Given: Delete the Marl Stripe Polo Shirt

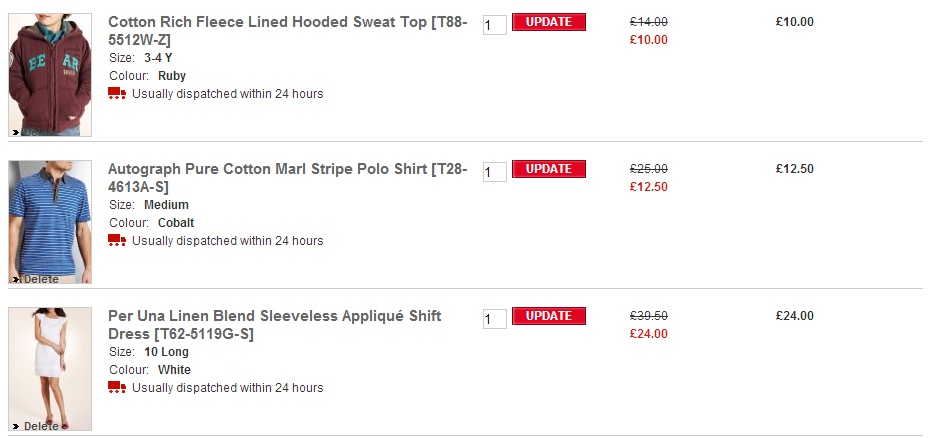Looking at the screenshot, I should [40, 279].
